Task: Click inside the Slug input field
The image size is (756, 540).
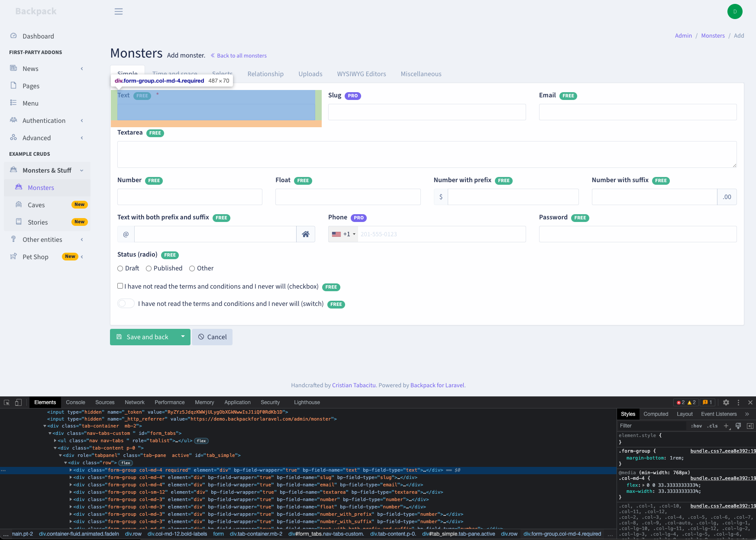Action: (426, 112)
